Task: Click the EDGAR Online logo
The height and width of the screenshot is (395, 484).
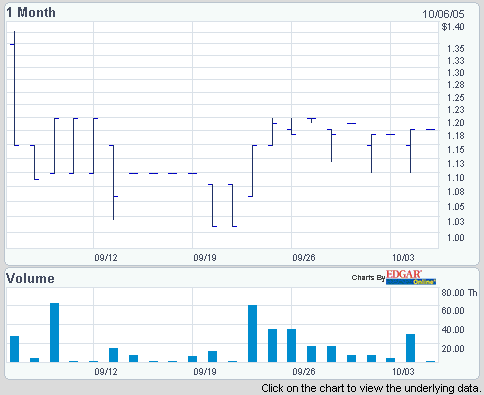Action: point(411,277)
